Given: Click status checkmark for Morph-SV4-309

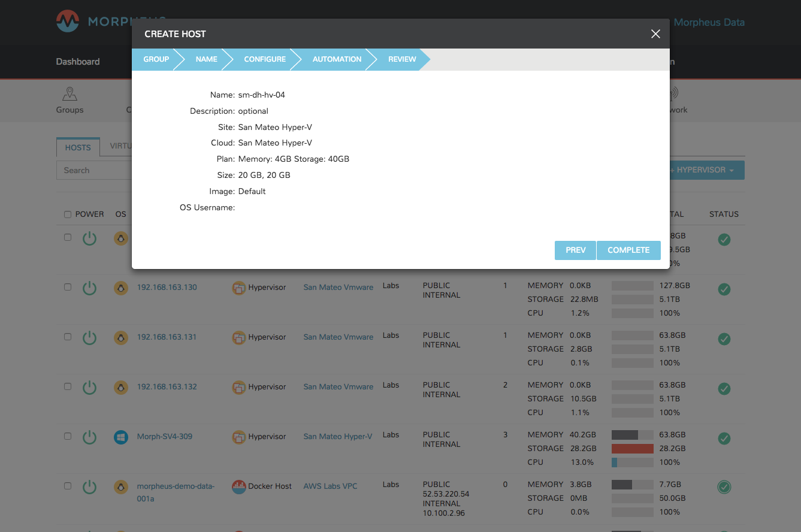Looking at the screenshot, I should [724, 439].
